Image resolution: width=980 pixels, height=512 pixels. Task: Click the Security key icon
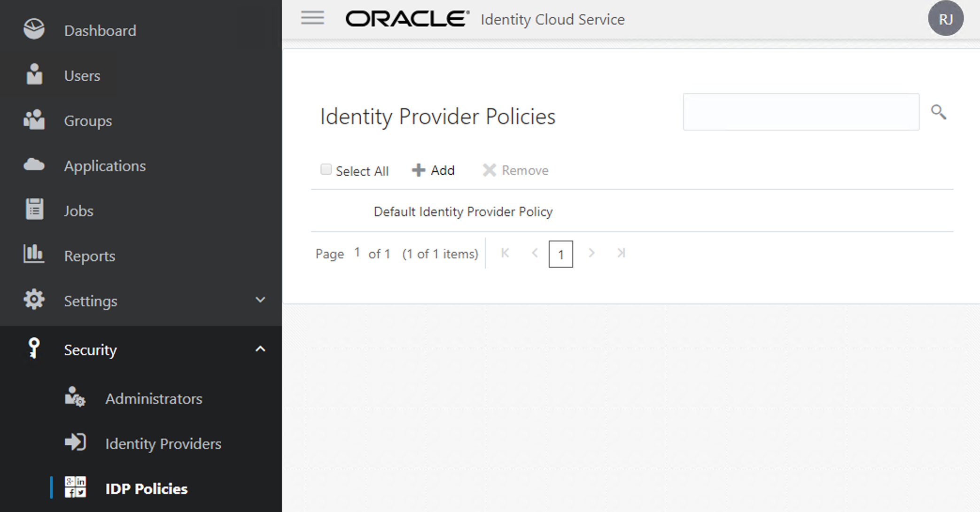[x=34, y=349]
